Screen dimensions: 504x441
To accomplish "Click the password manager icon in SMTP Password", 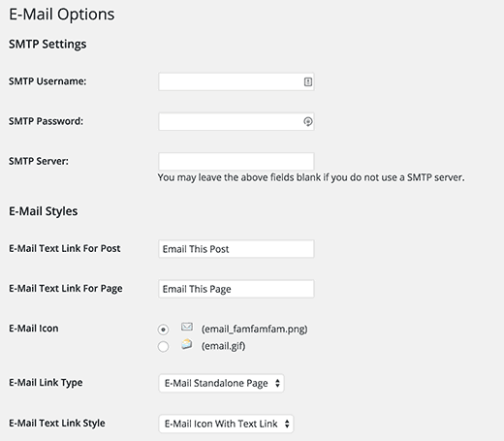I will 308,121.
